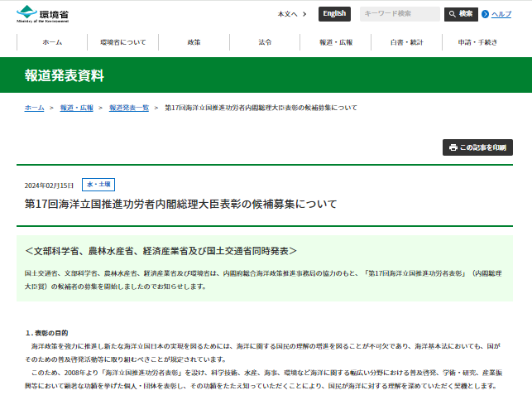Click the 報道・広報 breadcrumb link
The width and height of the screenshot is (532, 405).
77,108
